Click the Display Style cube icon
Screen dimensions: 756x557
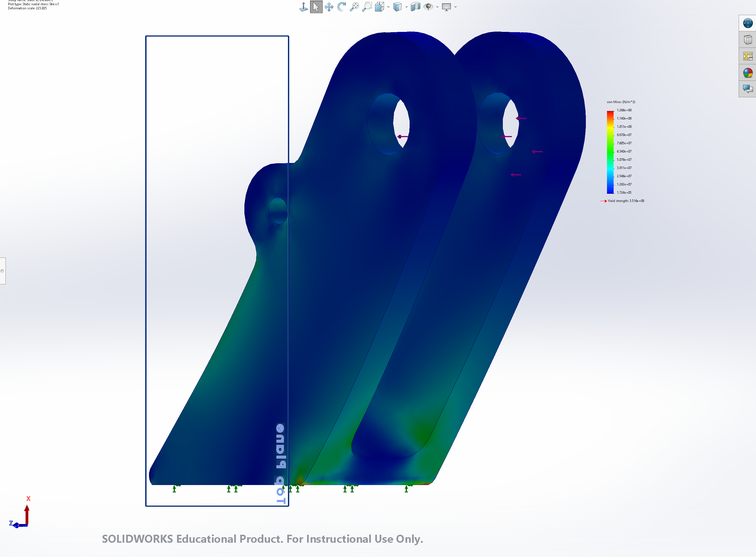pyautogui.click(x=398, y=7)
